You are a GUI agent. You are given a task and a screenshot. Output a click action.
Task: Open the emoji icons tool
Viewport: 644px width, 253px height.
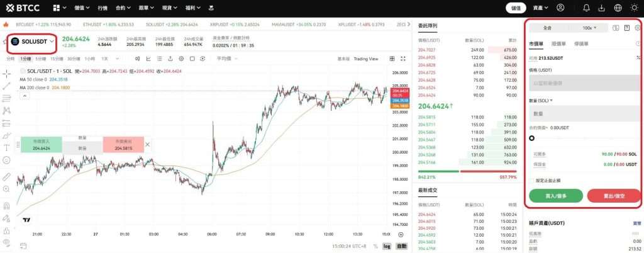[6, 160]
